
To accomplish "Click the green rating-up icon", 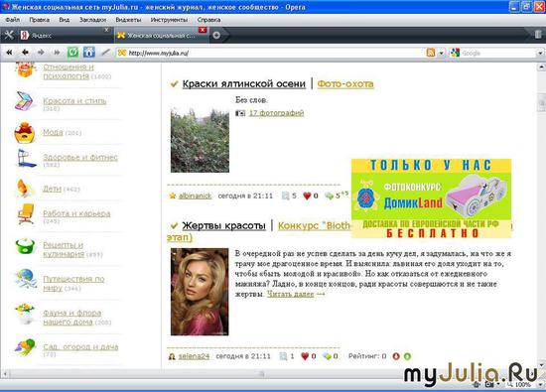I will click(407, 356).
